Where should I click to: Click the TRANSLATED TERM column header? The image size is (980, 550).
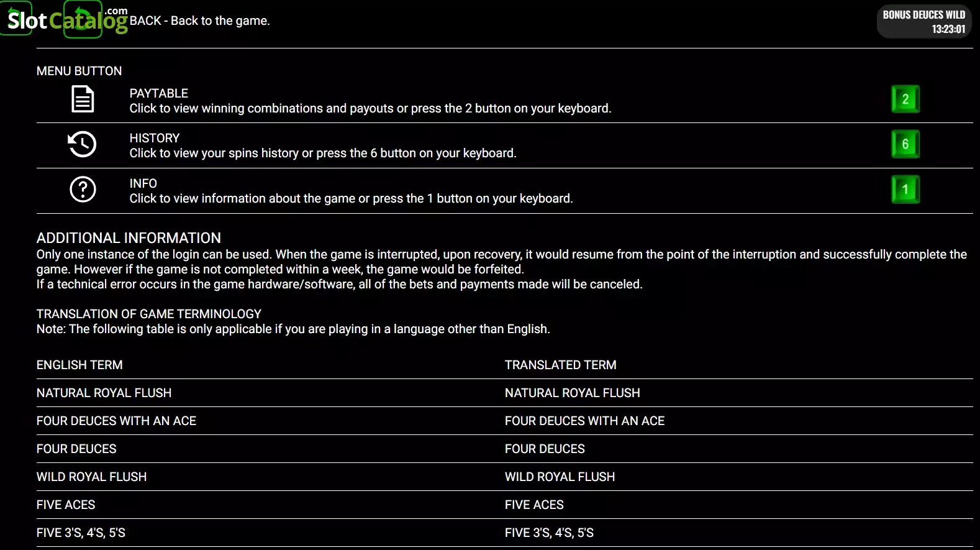(560, 365)
